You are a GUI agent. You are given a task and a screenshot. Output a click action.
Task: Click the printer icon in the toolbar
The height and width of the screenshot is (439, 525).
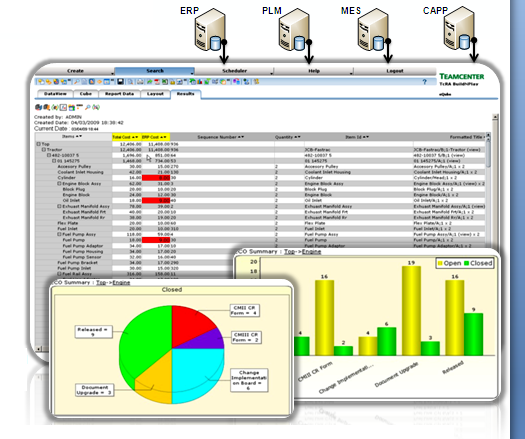coord(141,82)
